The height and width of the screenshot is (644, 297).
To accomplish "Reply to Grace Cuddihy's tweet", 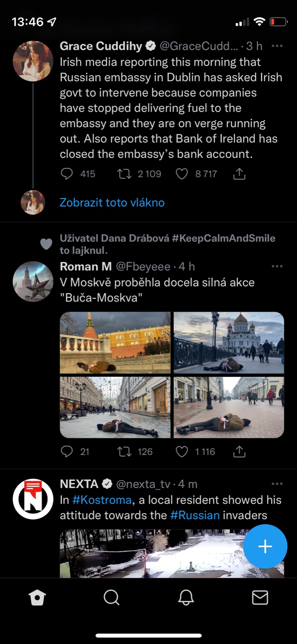I will [x=67, y=174].
